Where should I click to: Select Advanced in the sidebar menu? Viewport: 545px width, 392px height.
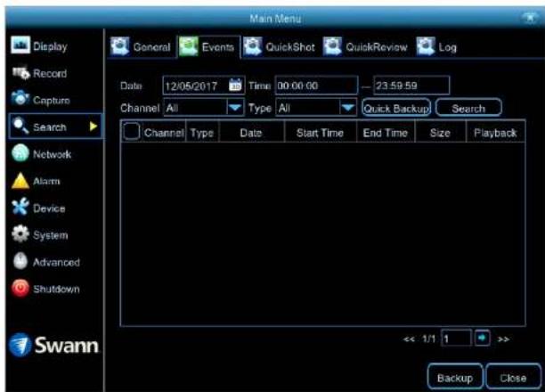click(56, 262)
